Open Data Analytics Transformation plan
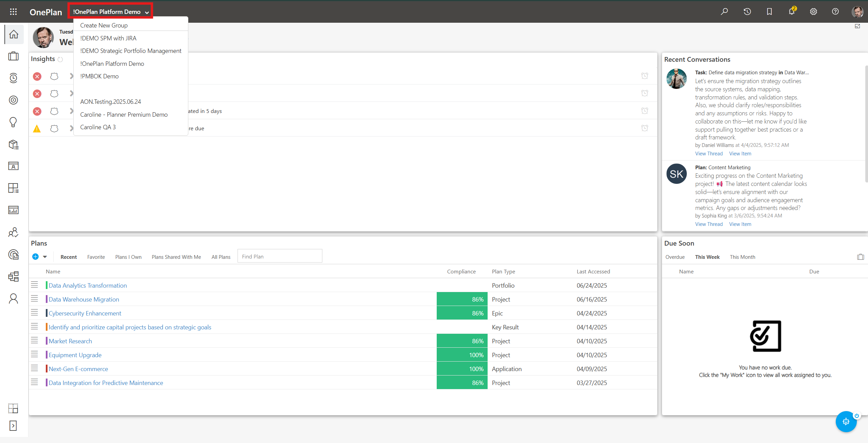 coord(88,286)
